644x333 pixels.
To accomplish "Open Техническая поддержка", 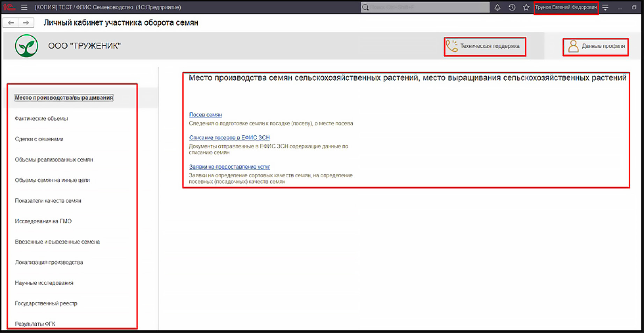I will (x=485, y=46).
